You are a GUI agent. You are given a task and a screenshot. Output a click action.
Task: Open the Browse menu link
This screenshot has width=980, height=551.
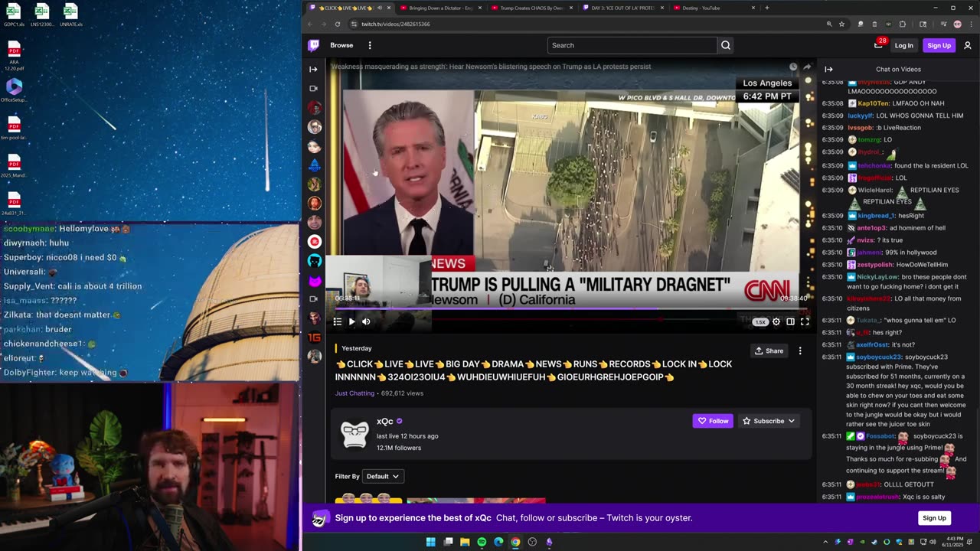tap(341, 45)
